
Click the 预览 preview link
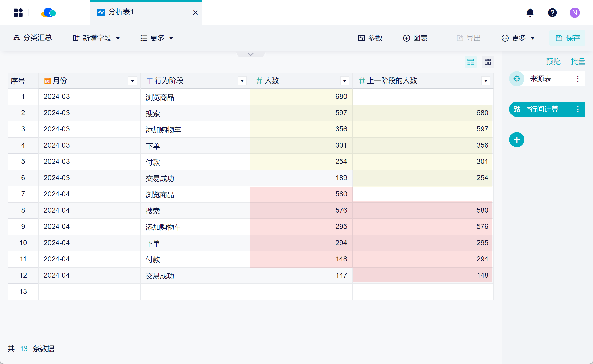[x=553, y=61]
